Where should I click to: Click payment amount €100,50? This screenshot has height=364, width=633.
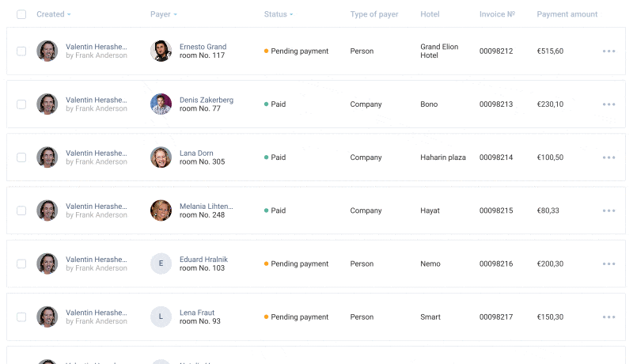(550, 157)
